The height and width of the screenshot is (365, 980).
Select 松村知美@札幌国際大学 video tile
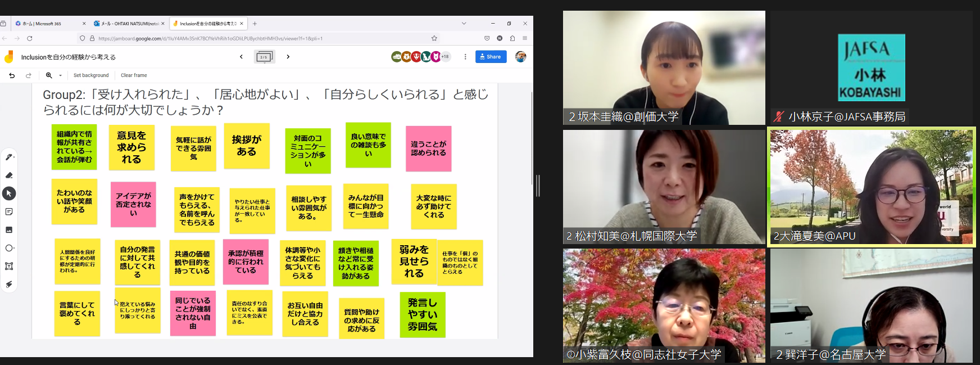[x=664, y=187]
